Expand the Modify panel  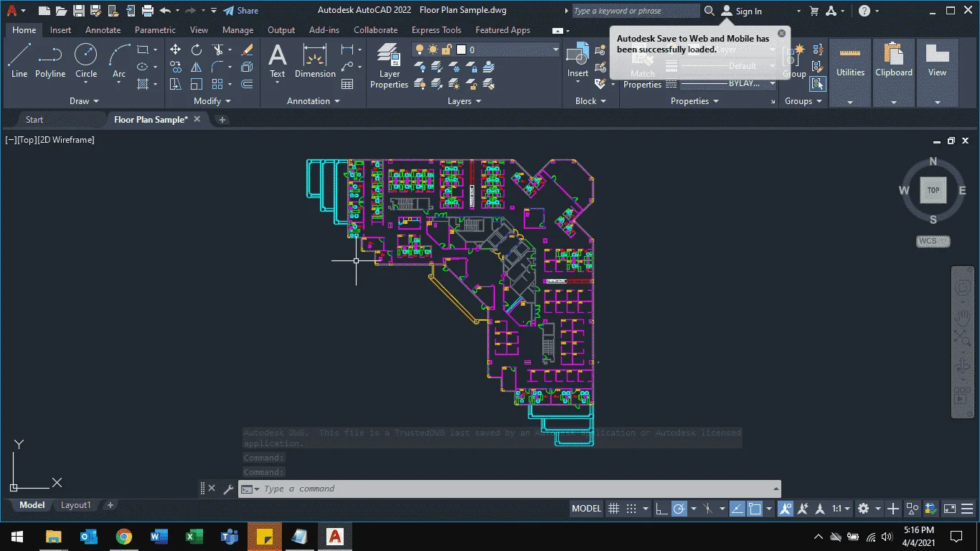click(212, 101)
